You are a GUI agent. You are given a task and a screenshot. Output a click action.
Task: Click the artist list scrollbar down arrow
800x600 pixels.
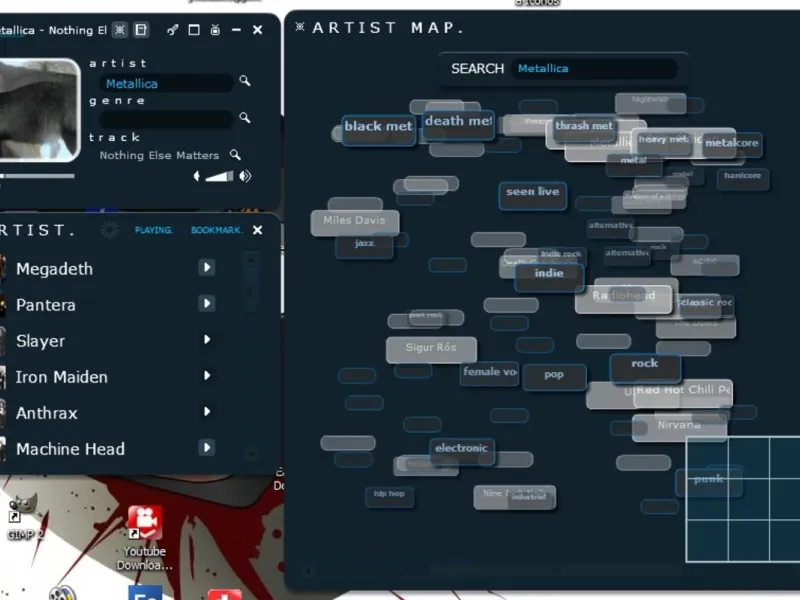pyautogui.click(x=251, y=453)
